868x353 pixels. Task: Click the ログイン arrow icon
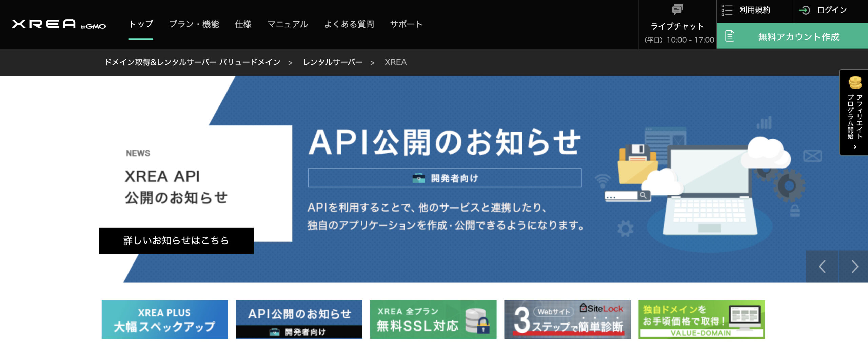805,10
